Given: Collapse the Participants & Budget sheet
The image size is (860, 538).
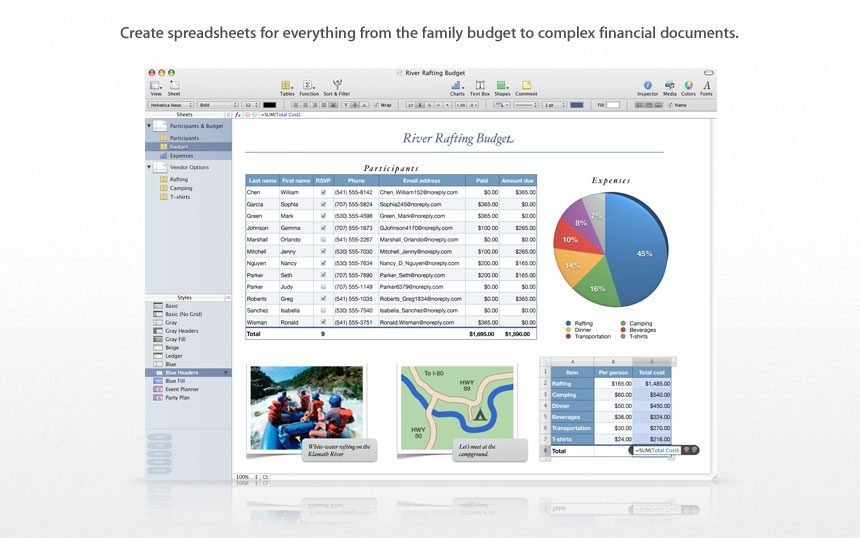Looking at the screenshot, I should [x=149, y=126].
